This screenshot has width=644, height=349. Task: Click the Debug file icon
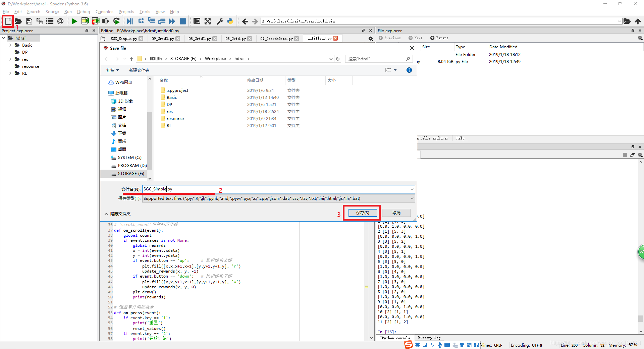click(130, 21)
